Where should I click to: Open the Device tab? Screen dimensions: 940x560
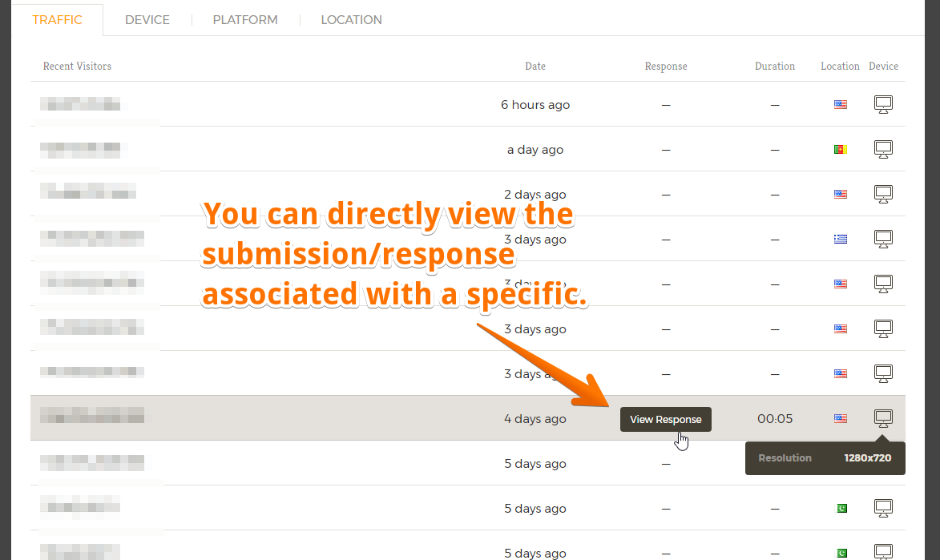coord(147,20)
